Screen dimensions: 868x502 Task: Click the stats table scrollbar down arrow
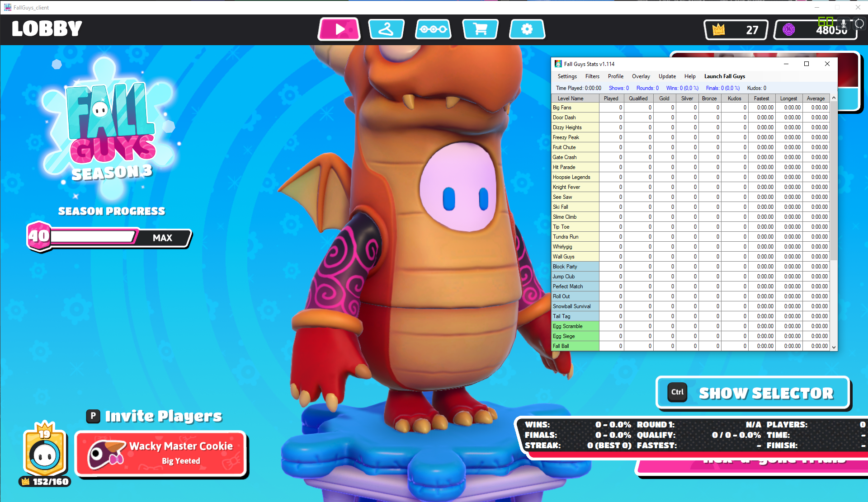(833, 347)
